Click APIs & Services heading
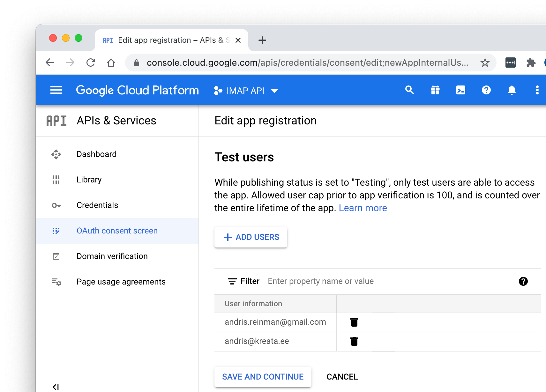 (116, 121)
